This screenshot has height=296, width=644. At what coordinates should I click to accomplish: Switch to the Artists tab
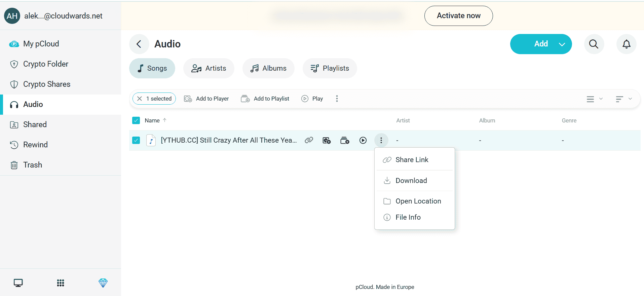pos(209,68)
